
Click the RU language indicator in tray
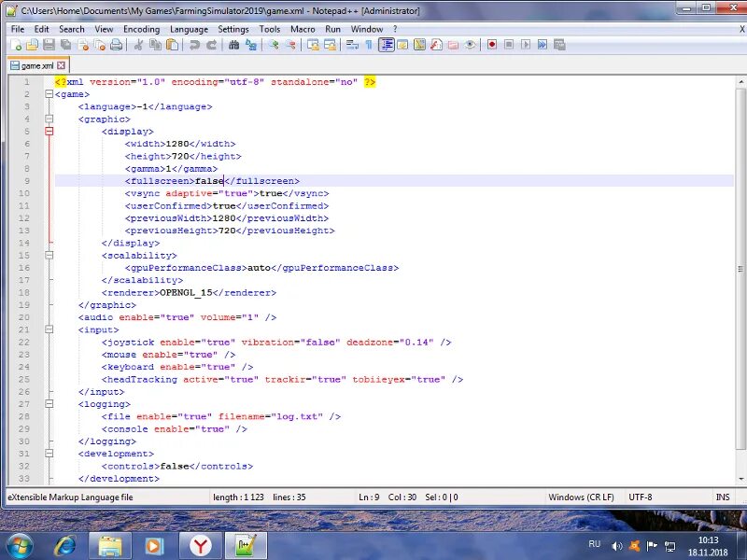[x=595, y=543]
